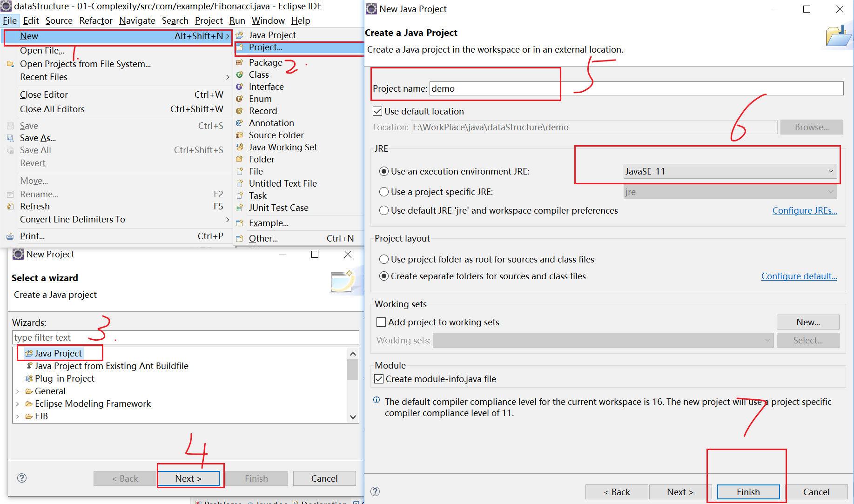Open the JavaSE-11 execution environment dropdown
The width and height of the screenshot is (854, 504).
(730, 171)
